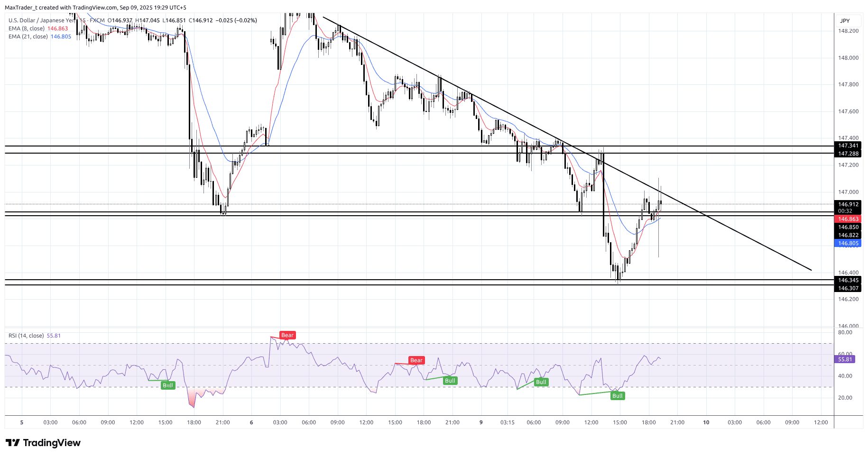Click the EMA (8, close) legend entry
The height and width of the screenshot is (457, 868).
pyautogui.click(x=27, y=28)
